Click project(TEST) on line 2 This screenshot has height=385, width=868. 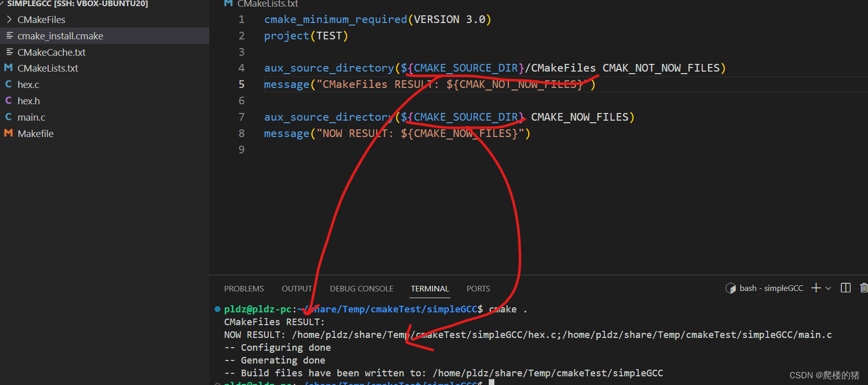(x=306, y=36)
